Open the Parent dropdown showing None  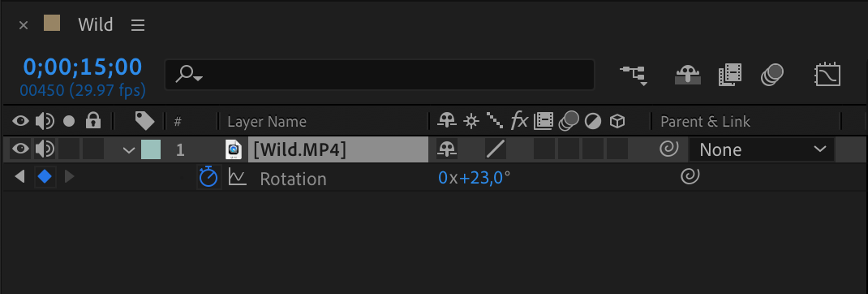pyautogui.click(x=761, y=149)
